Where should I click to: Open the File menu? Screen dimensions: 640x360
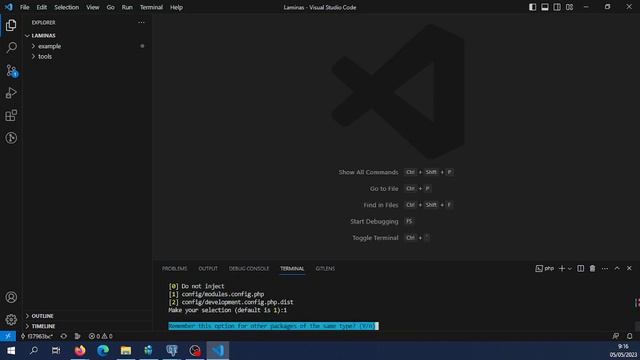point(24,7)
